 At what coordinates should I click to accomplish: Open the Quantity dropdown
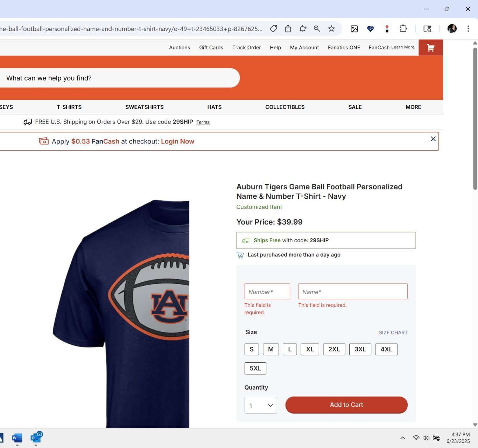261,405
